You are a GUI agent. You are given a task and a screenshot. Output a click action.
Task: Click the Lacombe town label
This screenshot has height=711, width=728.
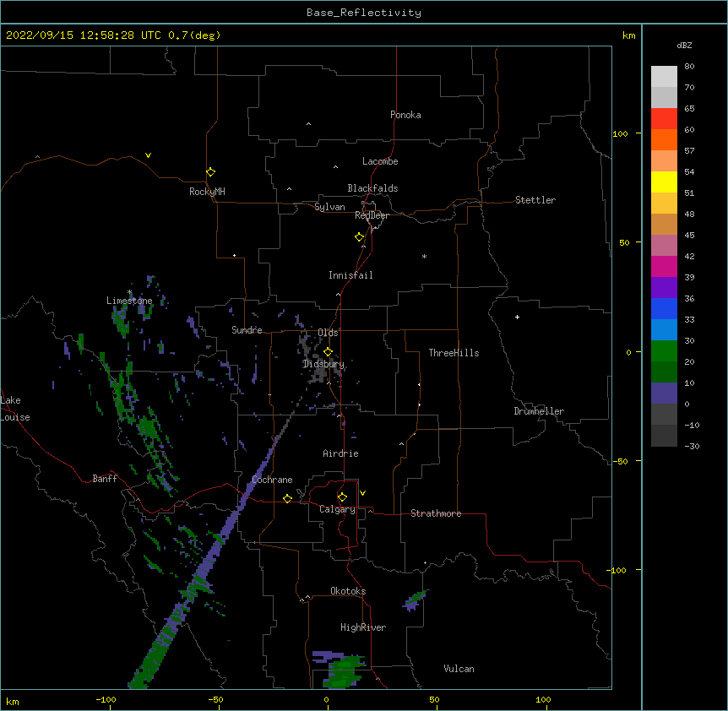coord(380,161)
